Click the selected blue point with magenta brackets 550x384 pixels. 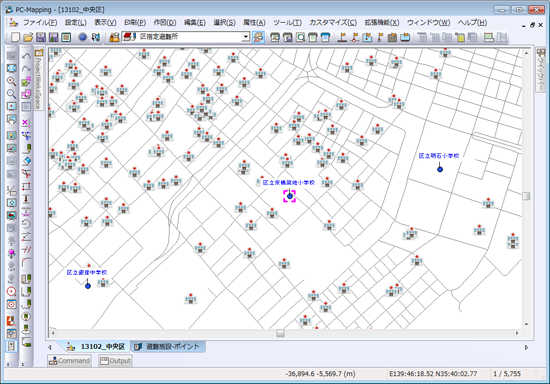(290, 196)
